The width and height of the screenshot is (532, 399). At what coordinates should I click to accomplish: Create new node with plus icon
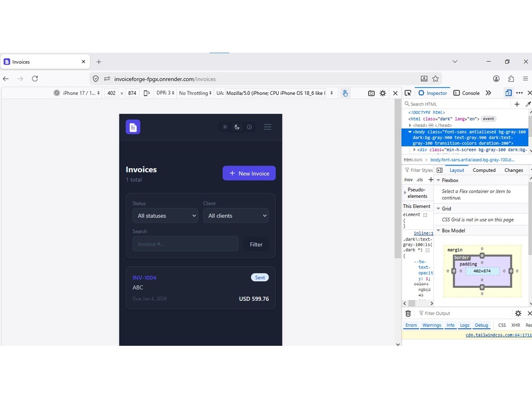pos(517,104)
